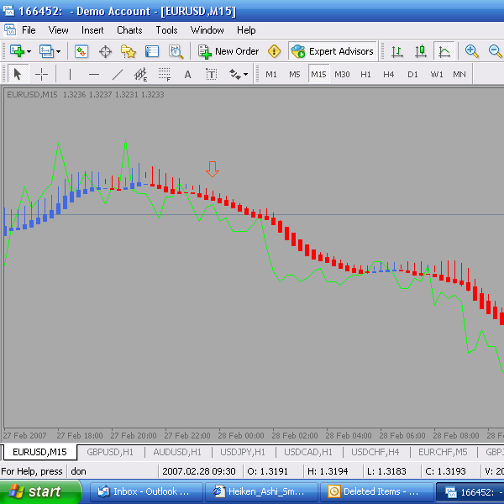Toggle the Expert Advisors button
Image resolution: width=504 pixels, height=504 pixels.
click(x=332, y=51)
